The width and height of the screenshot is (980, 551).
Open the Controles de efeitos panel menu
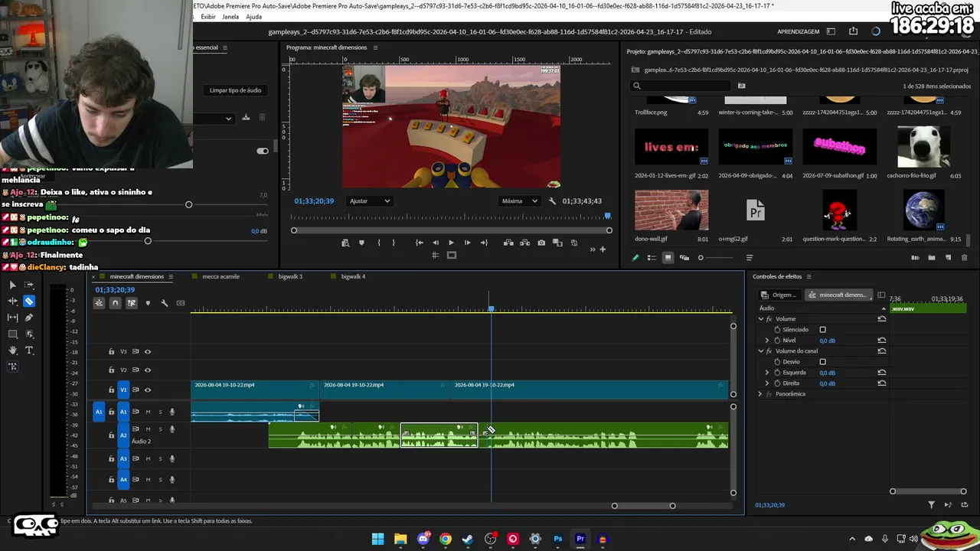(x=808, y=277)
